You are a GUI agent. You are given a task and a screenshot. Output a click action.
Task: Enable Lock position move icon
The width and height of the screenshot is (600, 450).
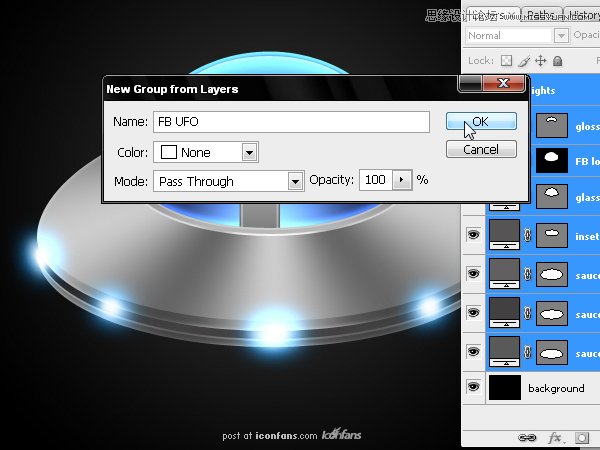540,60
